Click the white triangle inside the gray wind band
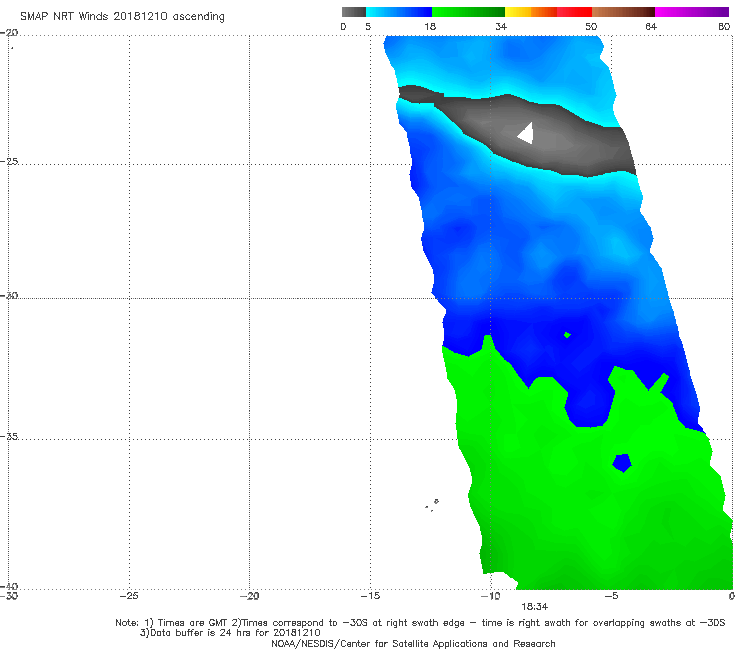 click(528, 134)
